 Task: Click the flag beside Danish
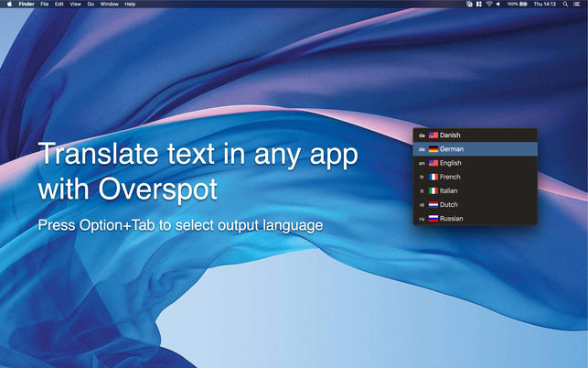click(433, 135)
